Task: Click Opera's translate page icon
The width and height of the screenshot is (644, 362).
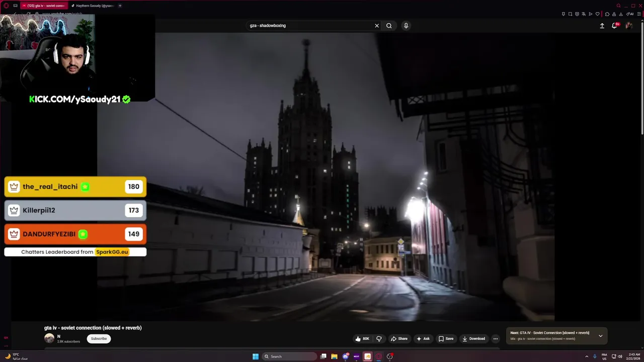Action: (x=584, y=14)
